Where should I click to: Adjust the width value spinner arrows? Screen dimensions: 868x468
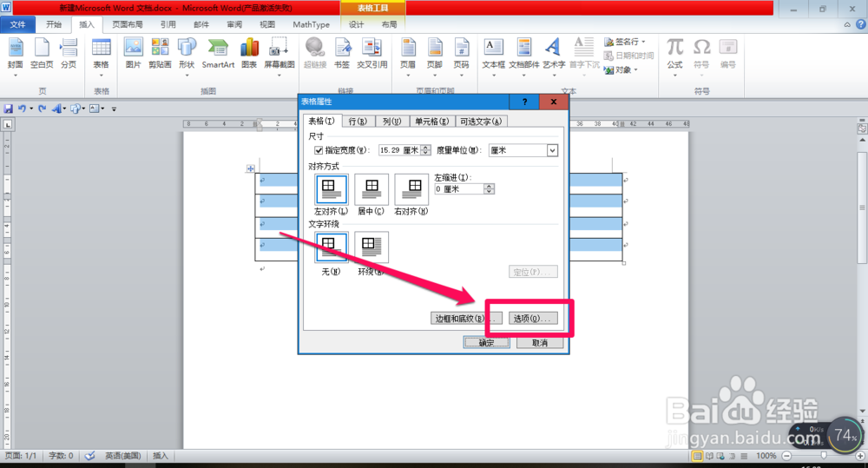[x=425, y=150]
